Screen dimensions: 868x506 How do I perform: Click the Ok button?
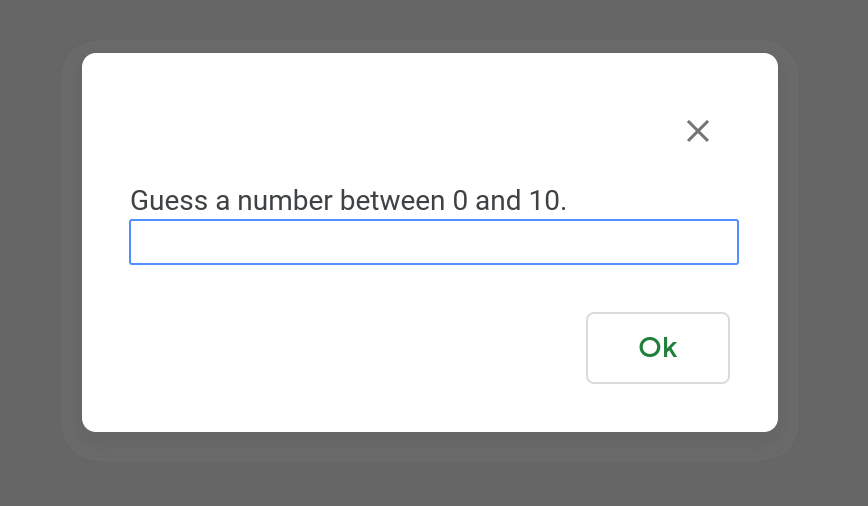point(658,348)
